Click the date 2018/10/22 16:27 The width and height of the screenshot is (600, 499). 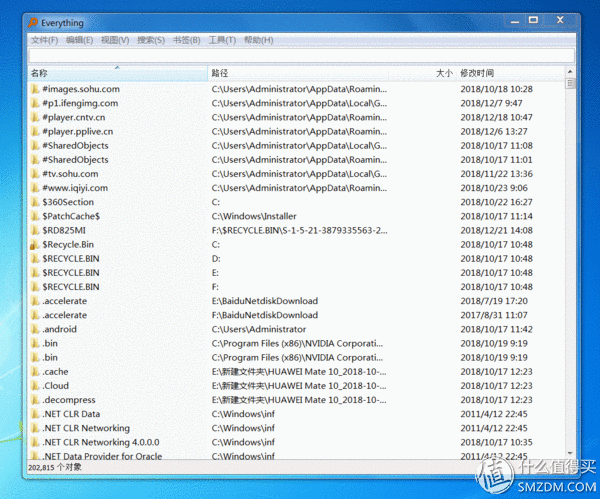point(496,202)
